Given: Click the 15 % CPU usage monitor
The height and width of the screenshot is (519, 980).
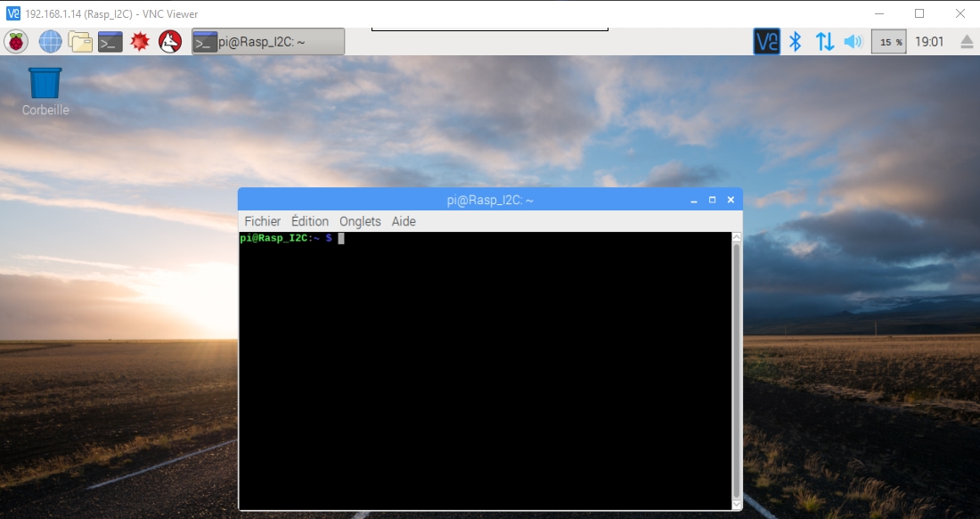Looking at the screenshot, I should click(x=888, y=41).
